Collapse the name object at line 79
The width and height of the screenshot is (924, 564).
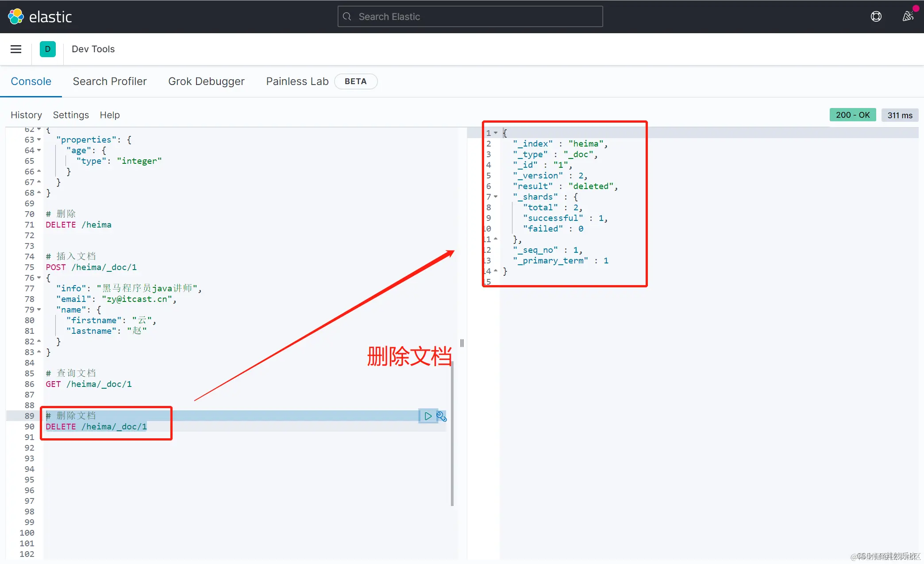tap(39, 310)
